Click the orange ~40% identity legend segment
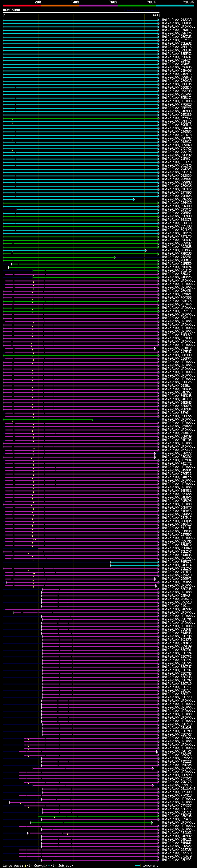 coord(60,6)
